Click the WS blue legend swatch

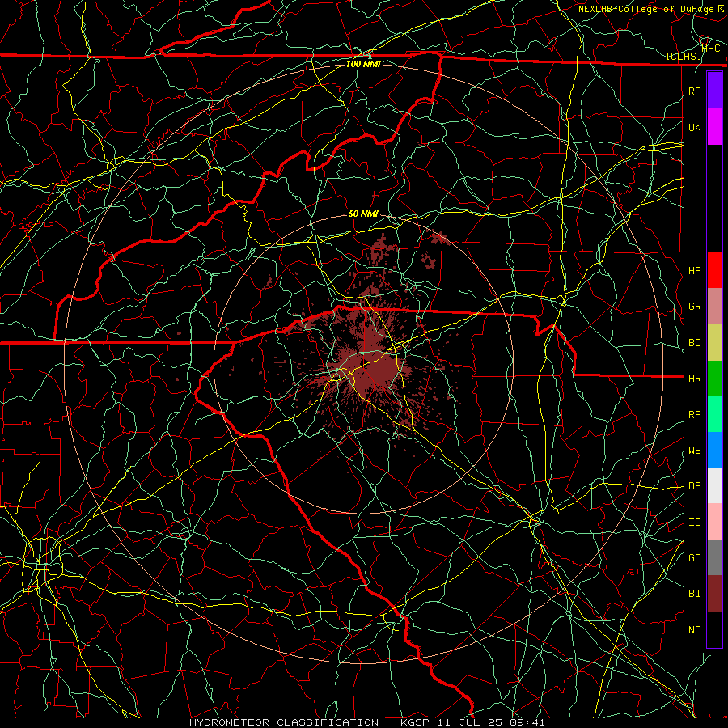[x=714, y=450]
